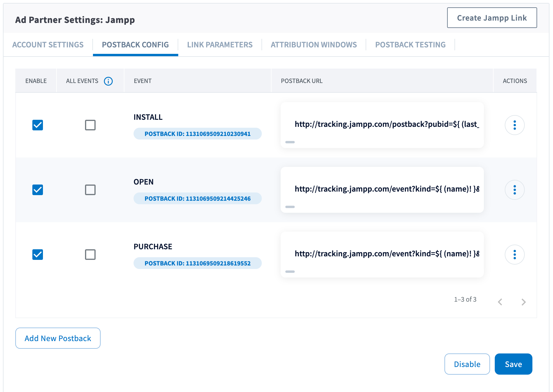This screenshot has width=553, height=392.
Task: Go to the Attribution Windows tab
Action: coord(314,45)
